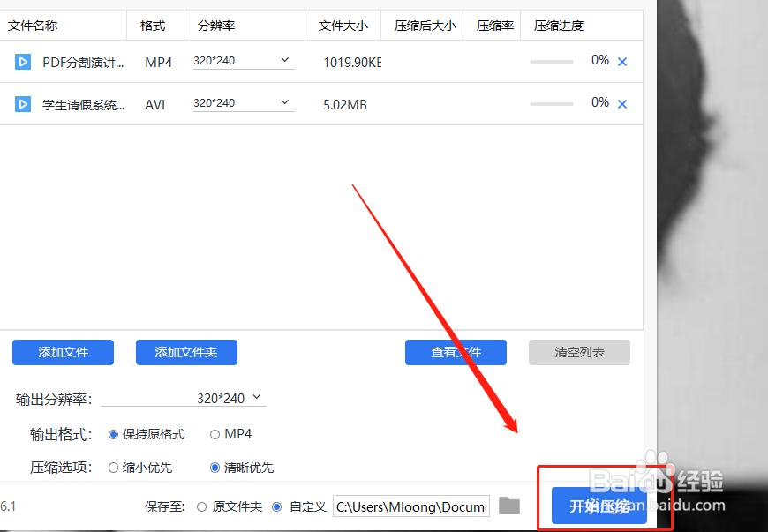Select 保持原格式 output format option
Image resolution: width=768 pixels, height=532 pixels.
tap(114, 434)
